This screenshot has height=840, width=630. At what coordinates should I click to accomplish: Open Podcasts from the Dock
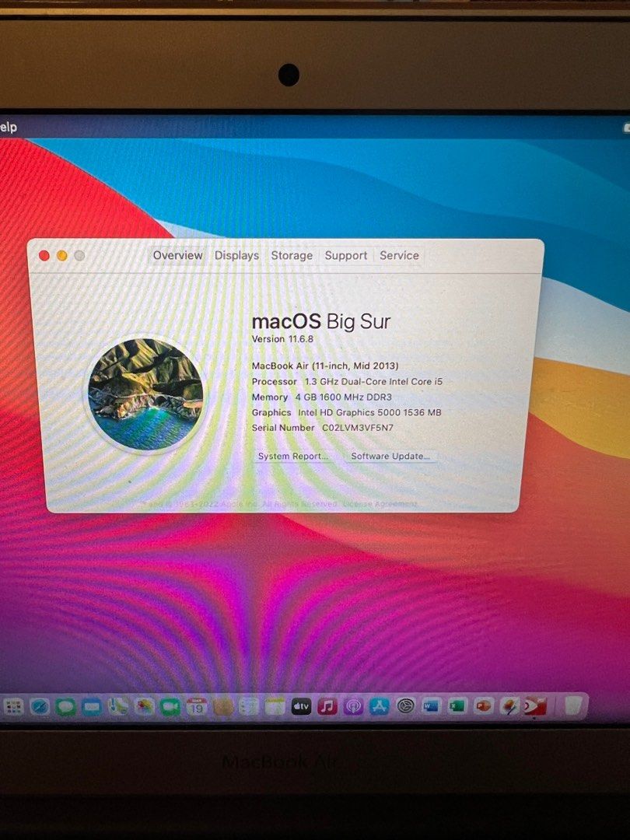tap(354, 707)
